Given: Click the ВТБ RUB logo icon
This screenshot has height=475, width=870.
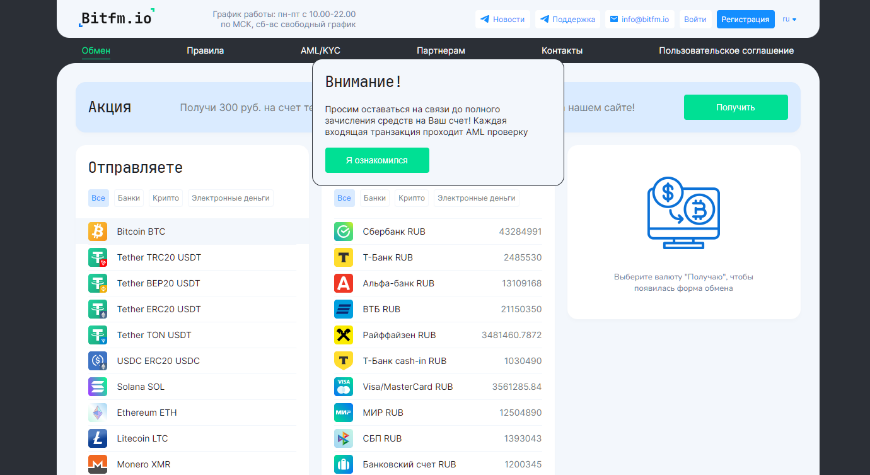Looking at the screenshot, I should point(343,309).
